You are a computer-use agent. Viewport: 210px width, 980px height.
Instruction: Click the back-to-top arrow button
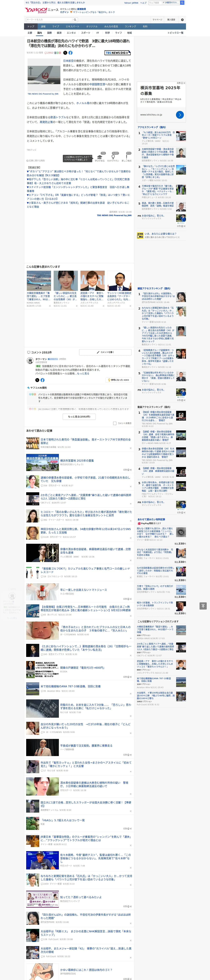203,606
